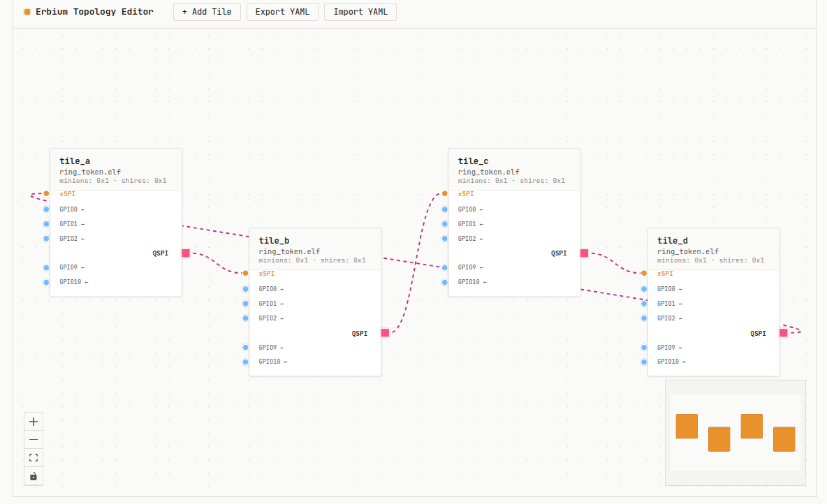Select the tile_c node title

(x=473, y=161)
